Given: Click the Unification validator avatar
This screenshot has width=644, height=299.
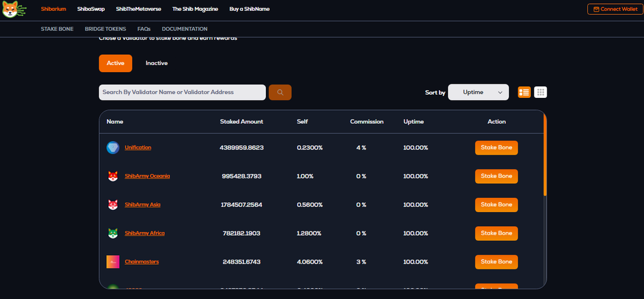Looking at the screenshot, I should (x=113, y=148).
